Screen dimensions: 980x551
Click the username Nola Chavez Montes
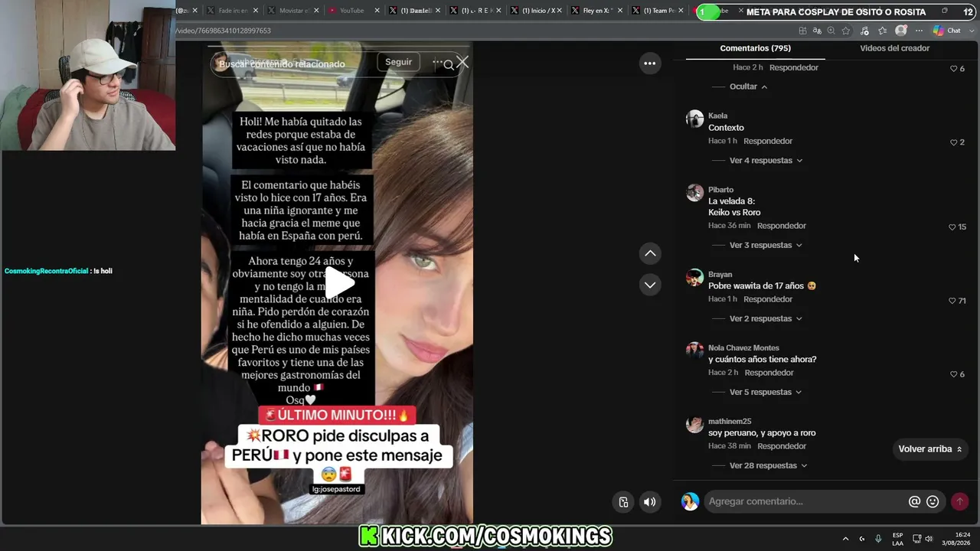[x=743, y=348]
